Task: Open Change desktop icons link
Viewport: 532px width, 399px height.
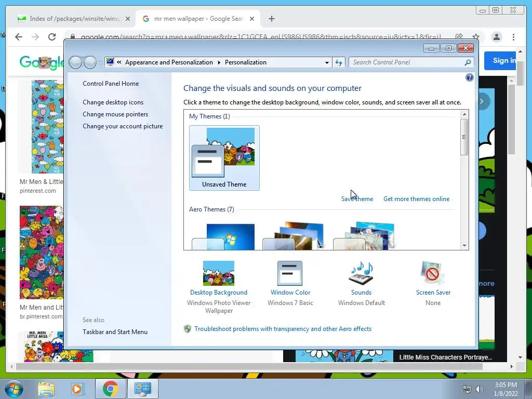Action: tap(113, 102)
